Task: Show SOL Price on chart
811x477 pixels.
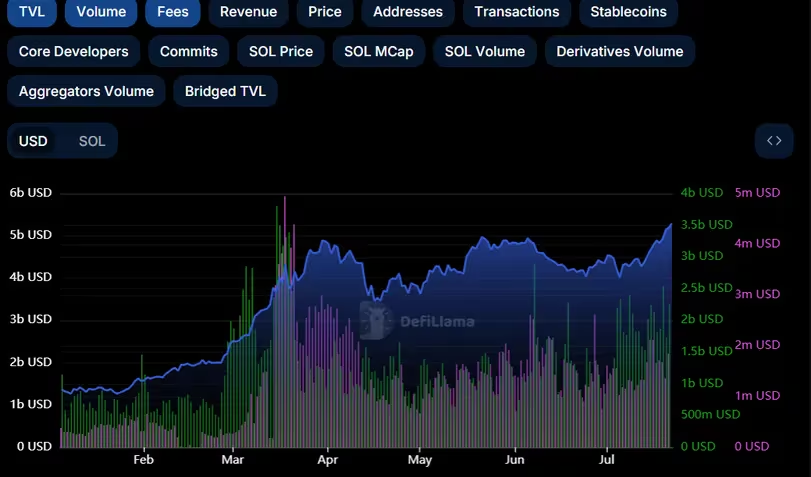Action: (x=281, y=51)
